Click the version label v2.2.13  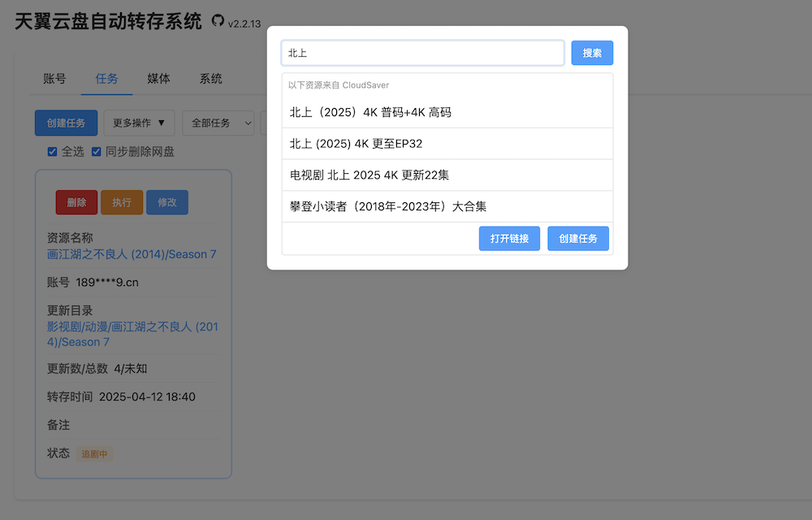[244, 24]
